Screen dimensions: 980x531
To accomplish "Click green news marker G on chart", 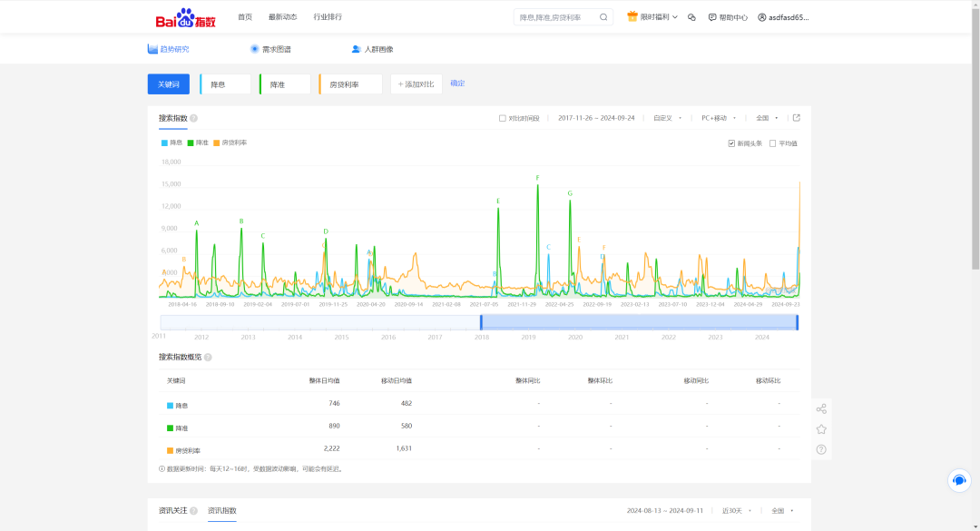I will (570, 193).
